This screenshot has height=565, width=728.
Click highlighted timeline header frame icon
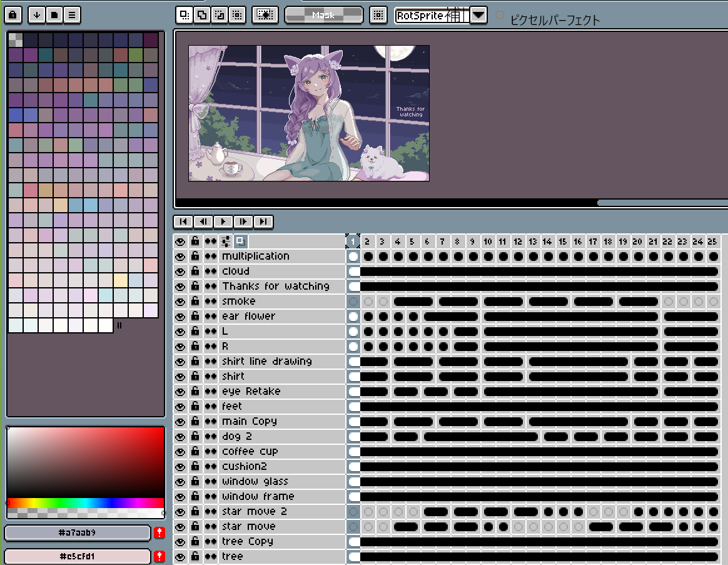click(241, 241)
